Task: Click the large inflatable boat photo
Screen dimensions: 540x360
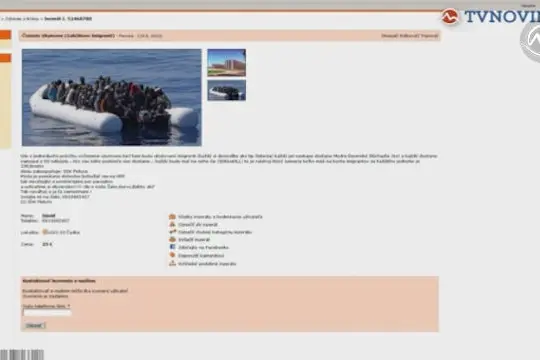Action: [112, 97]
